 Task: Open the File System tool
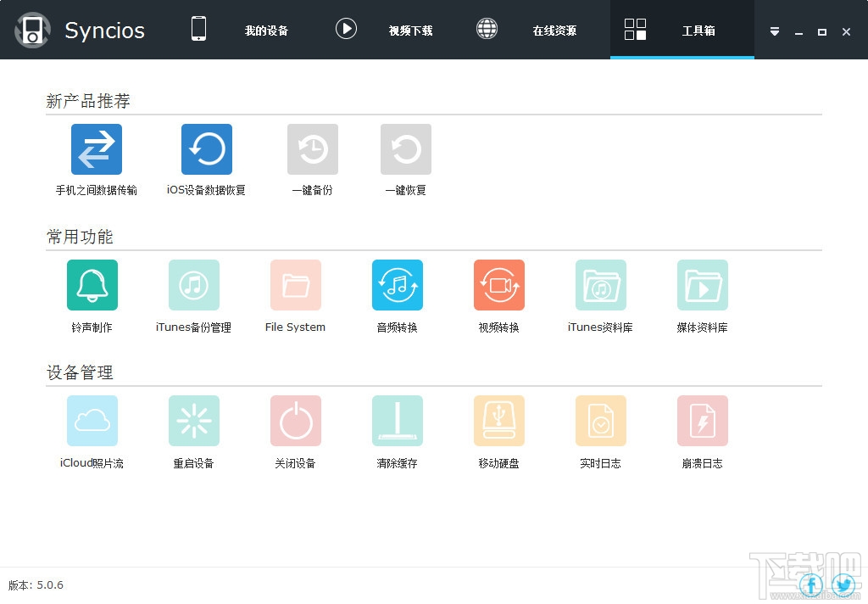coord(296,285)
